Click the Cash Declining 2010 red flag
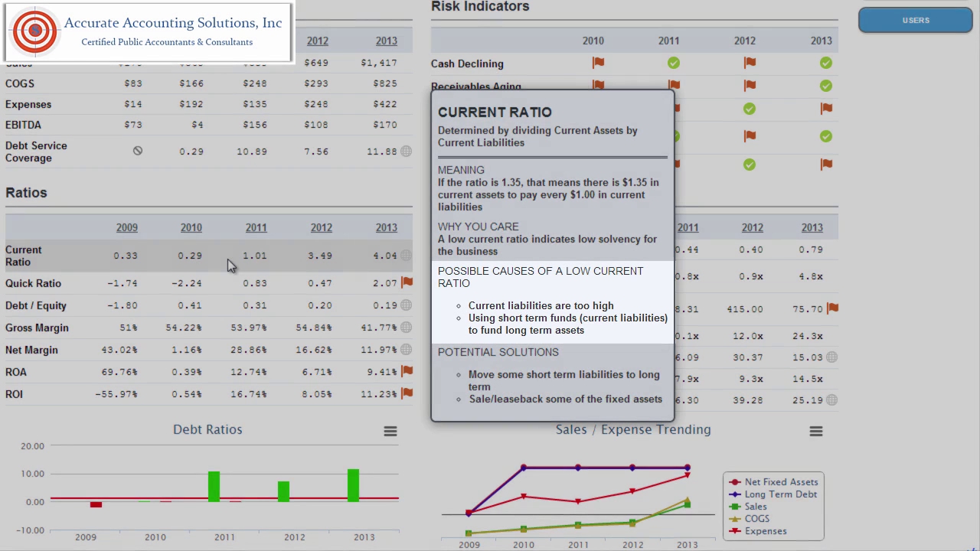 point(598,63)
